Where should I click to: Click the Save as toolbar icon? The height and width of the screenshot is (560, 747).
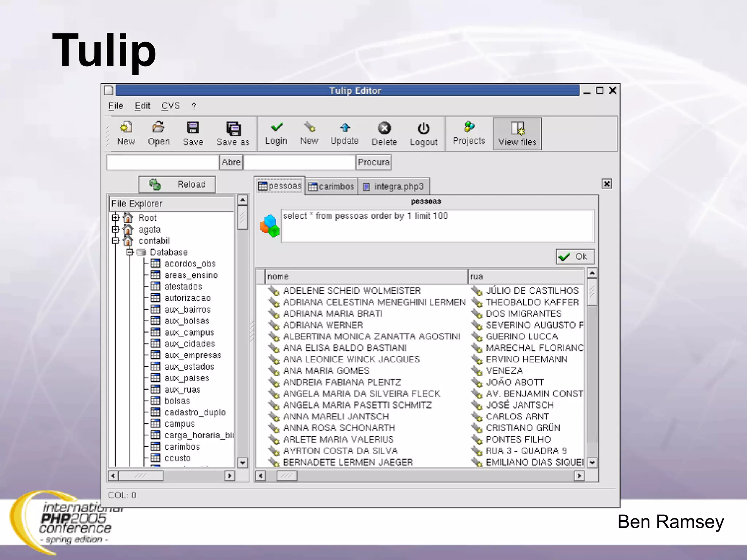coord(233,129)
